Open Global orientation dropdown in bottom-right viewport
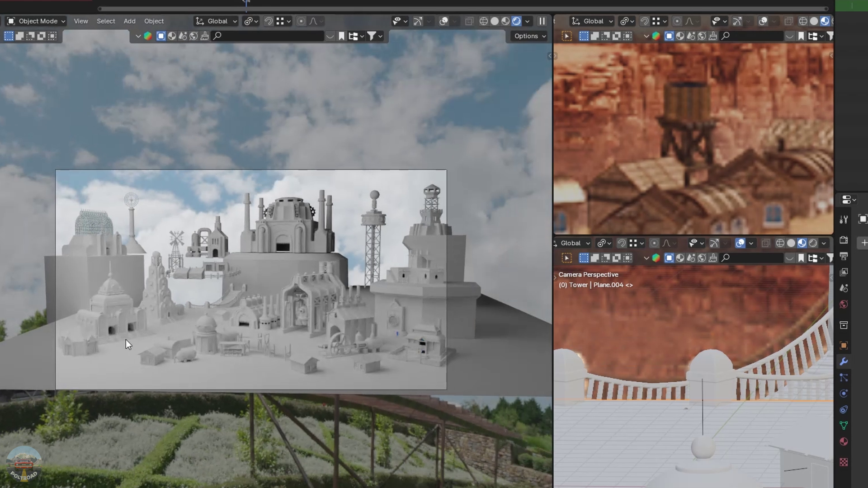 573,243
